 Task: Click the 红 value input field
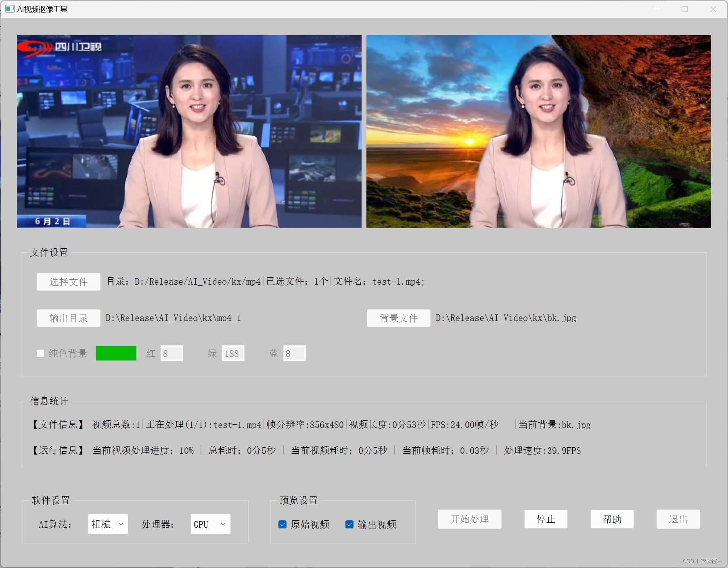tap(172, 353)
